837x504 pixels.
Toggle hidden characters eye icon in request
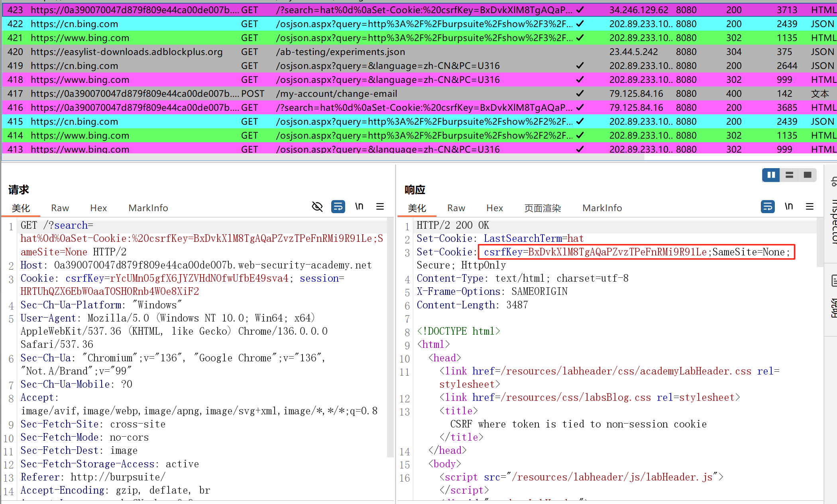tap(317, 206)
